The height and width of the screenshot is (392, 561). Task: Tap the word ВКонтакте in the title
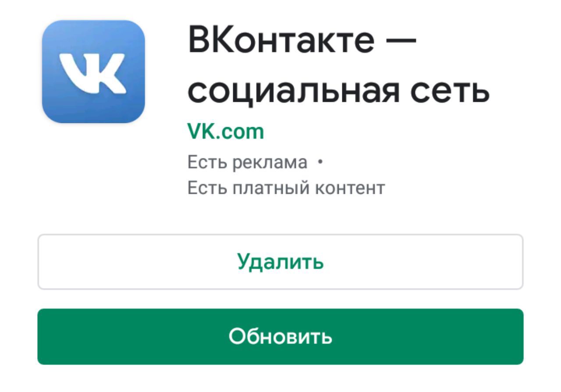(281, 40)
